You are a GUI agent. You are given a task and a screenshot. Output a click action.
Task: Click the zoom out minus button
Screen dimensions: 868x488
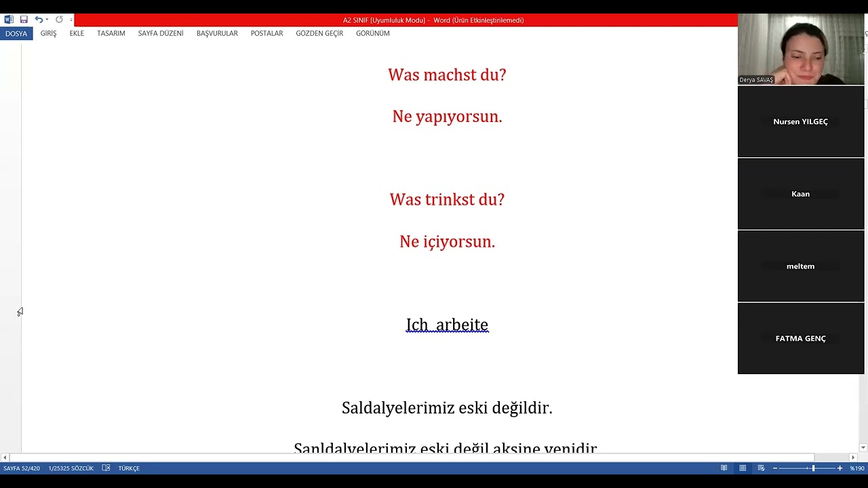click(x=775, y=468)
